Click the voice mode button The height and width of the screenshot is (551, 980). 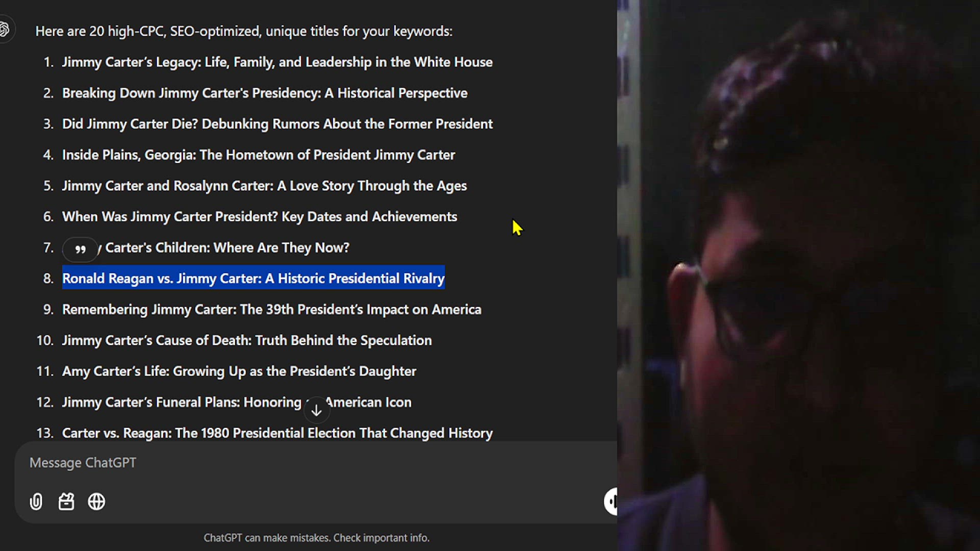[611, 501]
